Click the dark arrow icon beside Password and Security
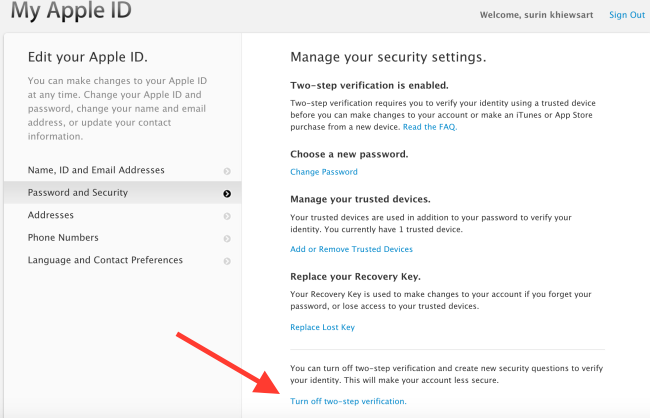650x418 pixels. (x=227, y=194)
